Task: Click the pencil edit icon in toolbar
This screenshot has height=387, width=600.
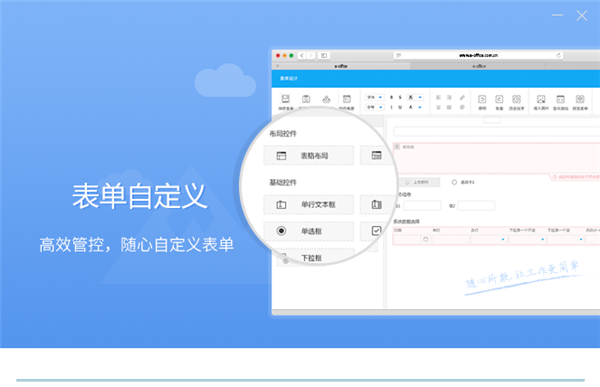Action: click(x=462, y=98)
